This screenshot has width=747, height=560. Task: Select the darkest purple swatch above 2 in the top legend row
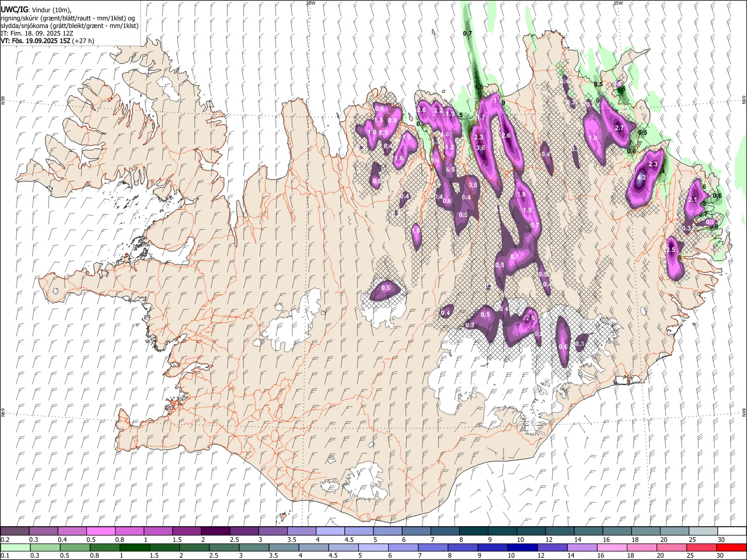tap(215, 531)
